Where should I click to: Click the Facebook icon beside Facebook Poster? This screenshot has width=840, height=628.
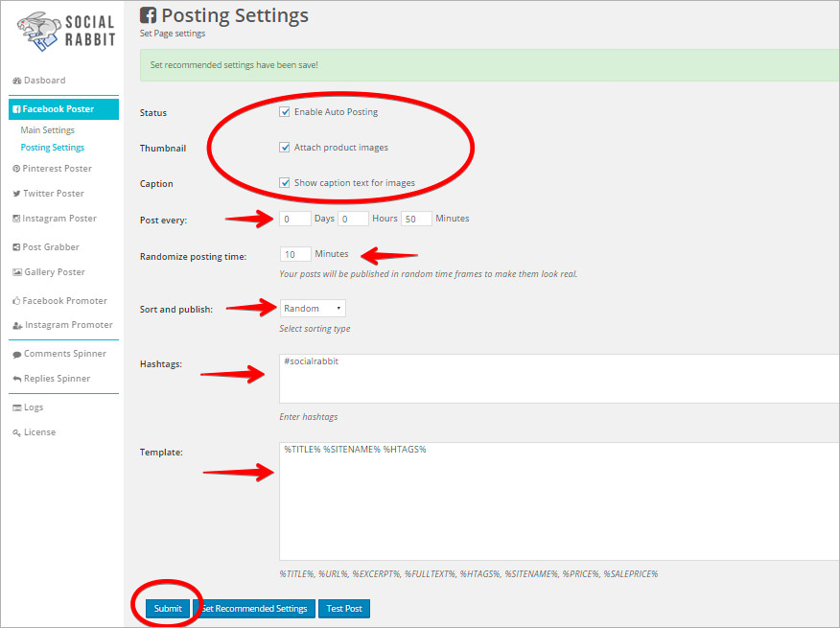click(x=16, y=109)
